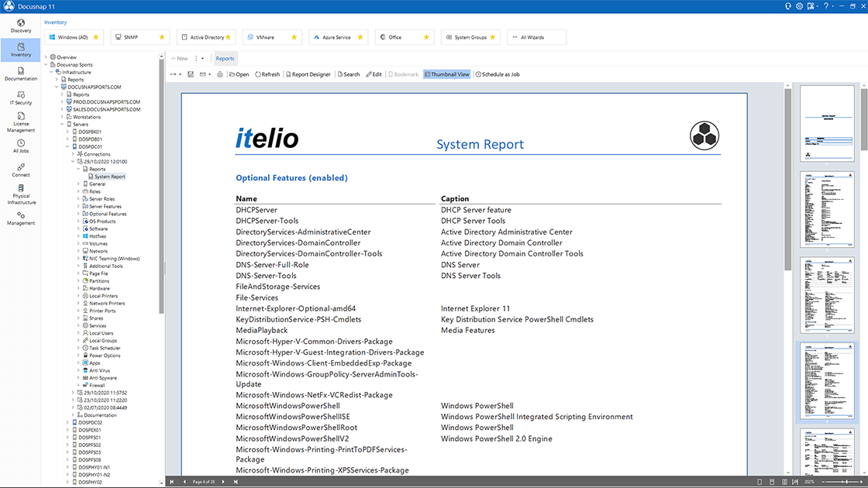868x488 pixels.
Task: Select System Report in the tree
Action: coord(109,177)
